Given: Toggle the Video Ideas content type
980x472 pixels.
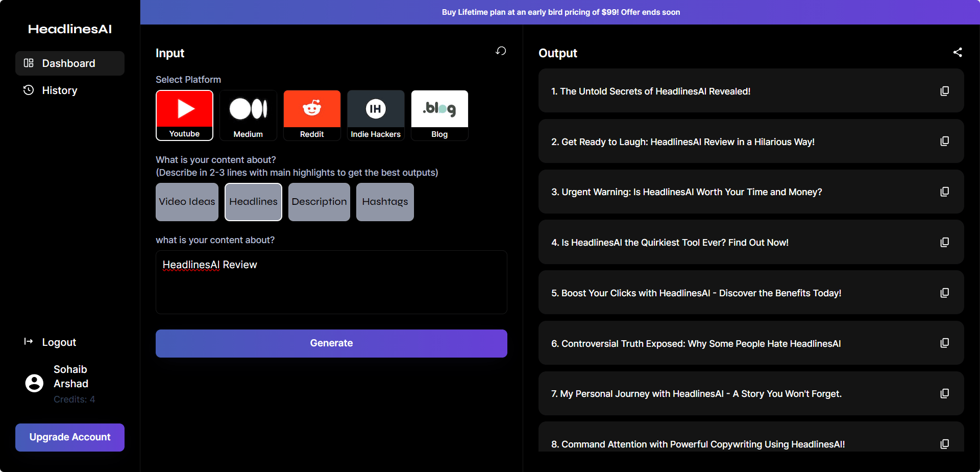Looking at the screenshot, I should 187,202.
